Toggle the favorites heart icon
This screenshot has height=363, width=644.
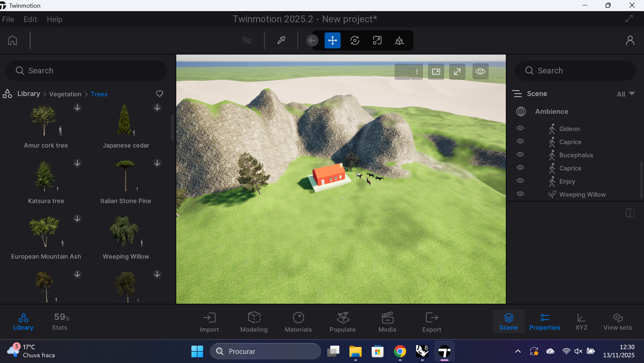tap(159, 94)
